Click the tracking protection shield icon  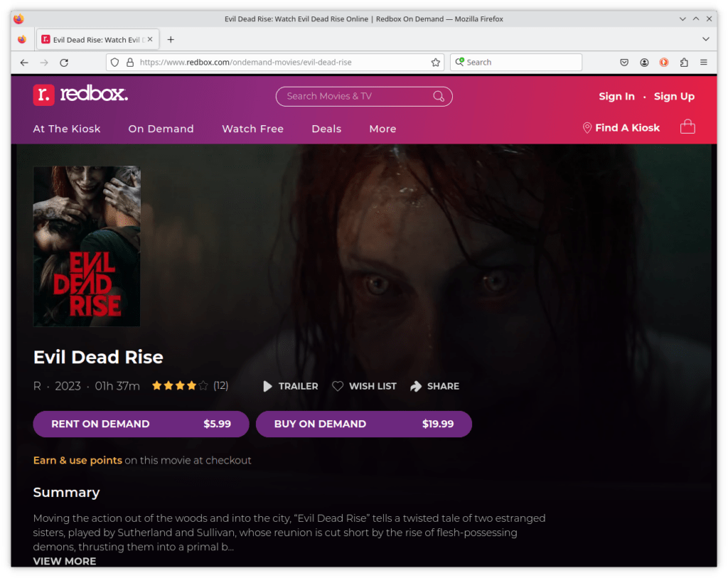[x=114, y=63]
